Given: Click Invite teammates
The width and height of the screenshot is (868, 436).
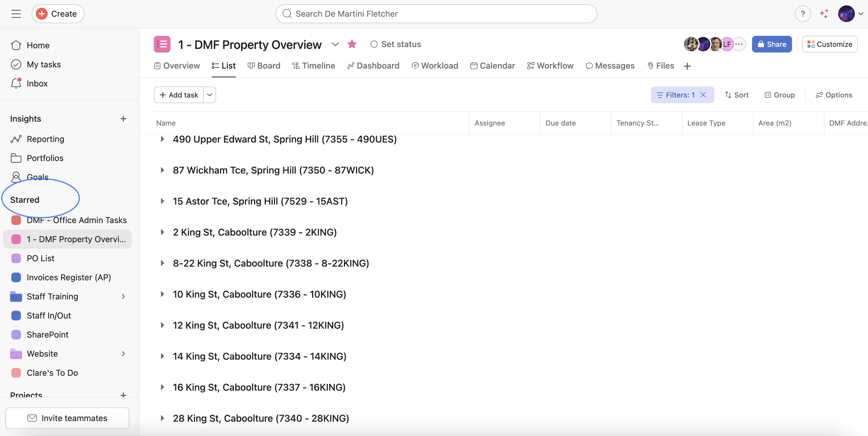Looking at the screenshot, I should point(67,418).
